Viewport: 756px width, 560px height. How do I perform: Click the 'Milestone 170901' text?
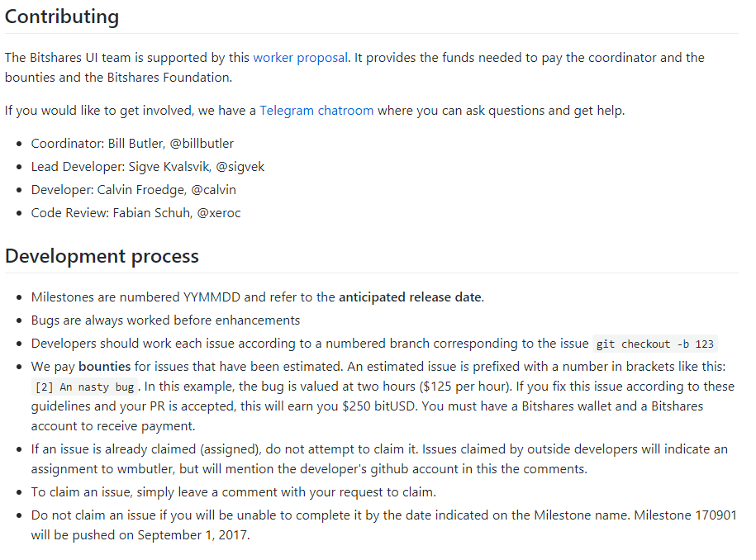pyautogui.click(x=685, y=515)
